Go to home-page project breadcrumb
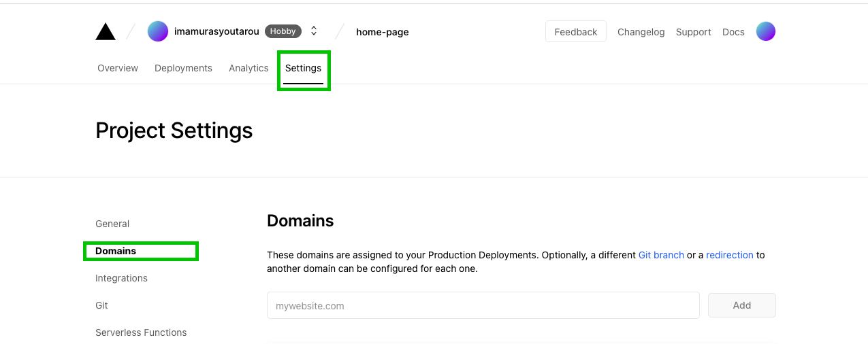Screen dimensions: 868x344 pos(383,32)
